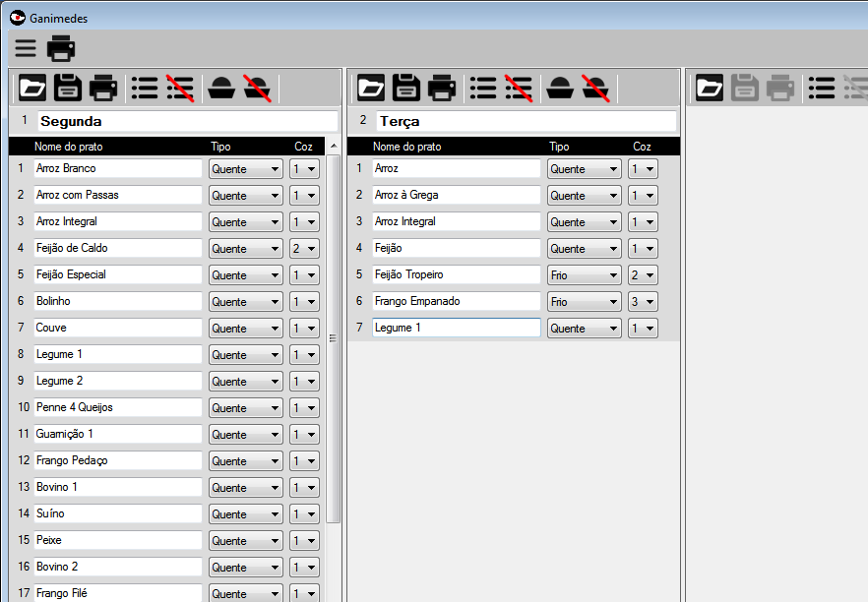Click the main toolbar print icon
Screen dimensions: 868x602
(61, 48)
